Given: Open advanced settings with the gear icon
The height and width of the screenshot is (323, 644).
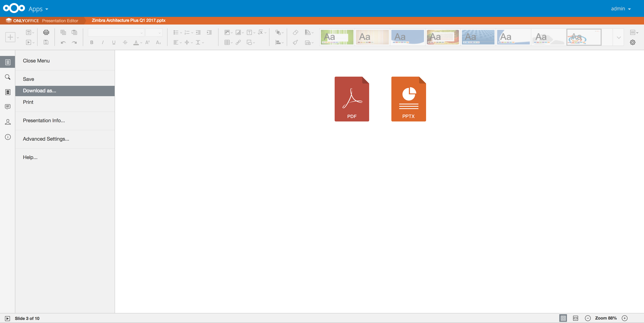Looking at the screenshot, I should click(632, 43).
